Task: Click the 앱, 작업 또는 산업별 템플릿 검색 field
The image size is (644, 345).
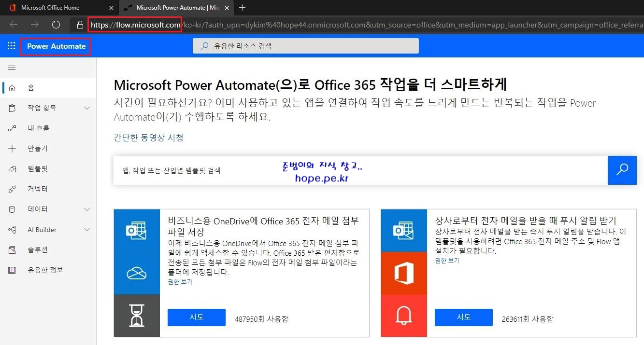Action: pos(360,170)
